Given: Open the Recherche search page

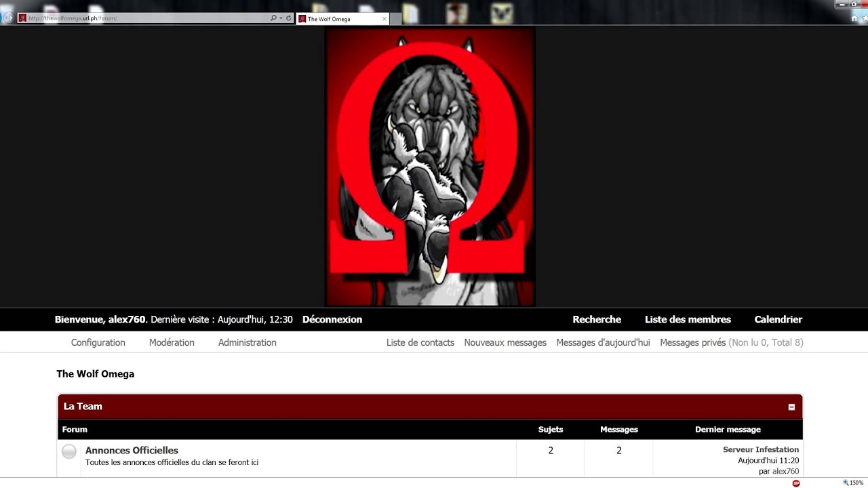Looking at the screenshot, I should click(x=597, y=319).
